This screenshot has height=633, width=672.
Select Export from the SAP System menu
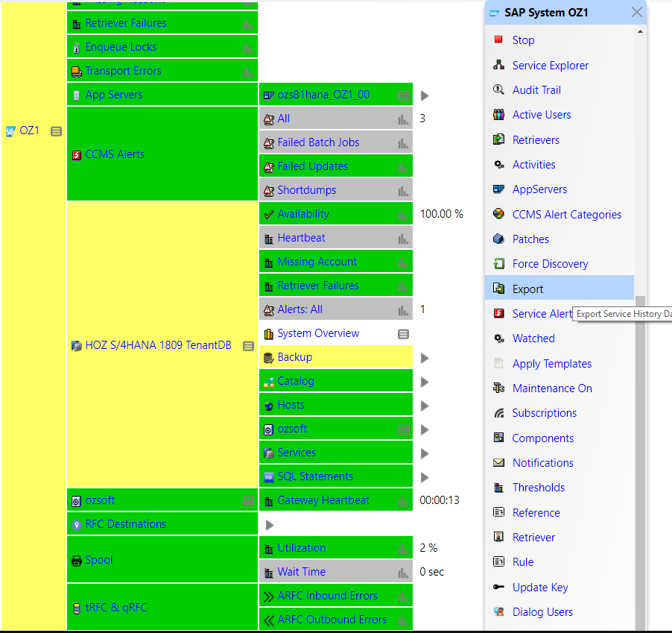click(560, 289)
